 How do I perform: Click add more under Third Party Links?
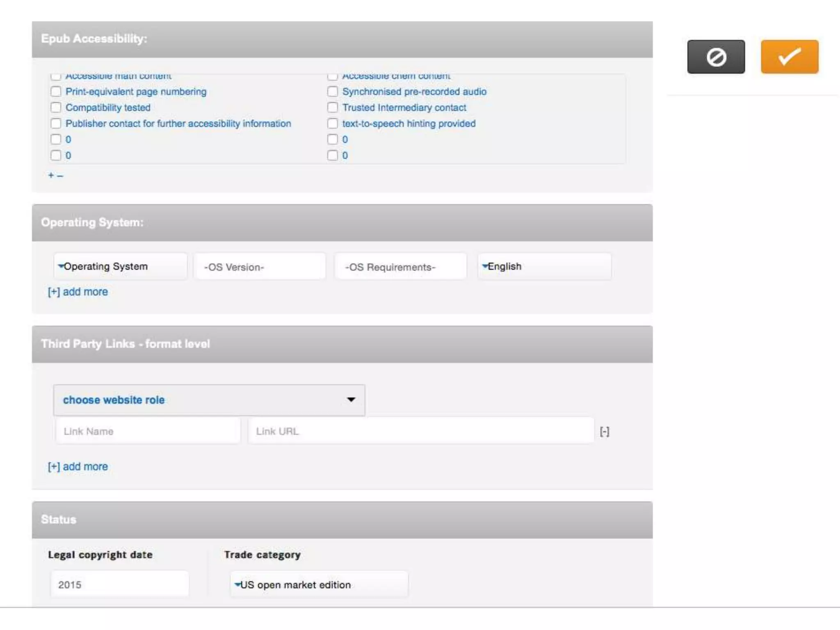pos(78,466)
